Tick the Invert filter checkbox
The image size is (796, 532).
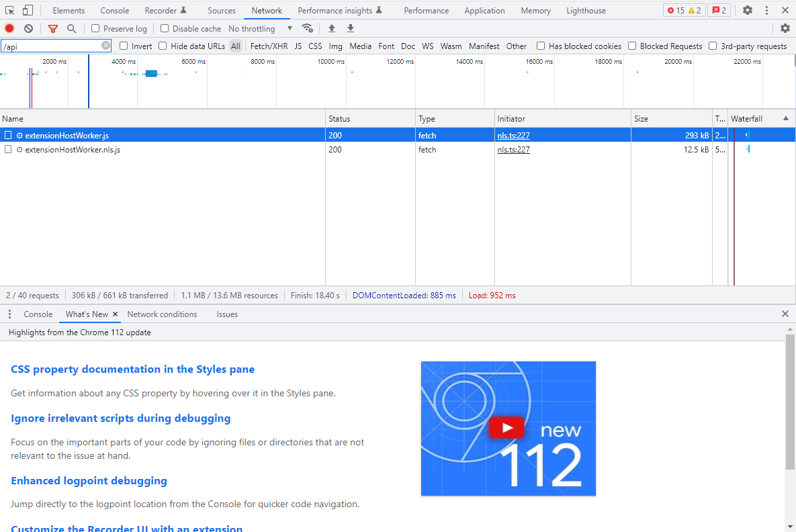point(124,46)
